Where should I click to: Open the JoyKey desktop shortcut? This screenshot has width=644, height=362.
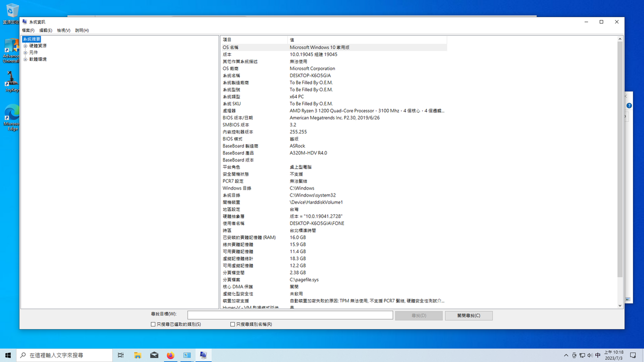coord(11,81)
